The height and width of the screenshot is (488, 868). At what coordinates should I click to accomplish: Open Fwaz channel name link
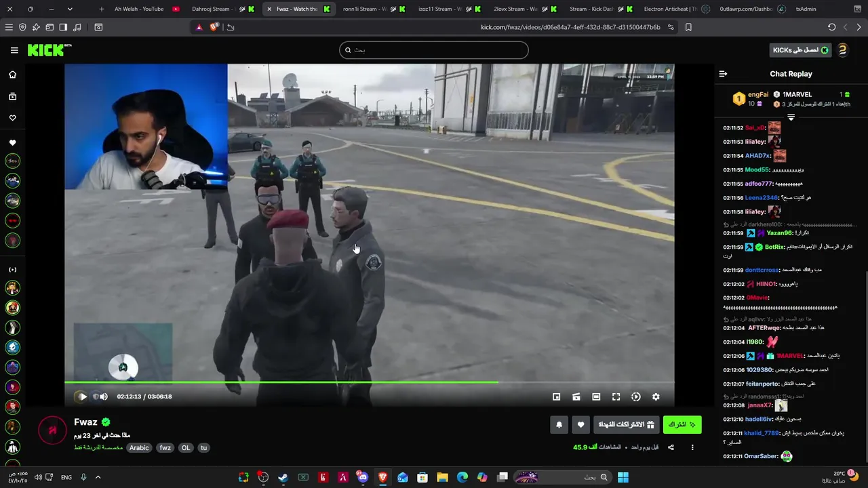pyautogui.click(x=85, y=422)
